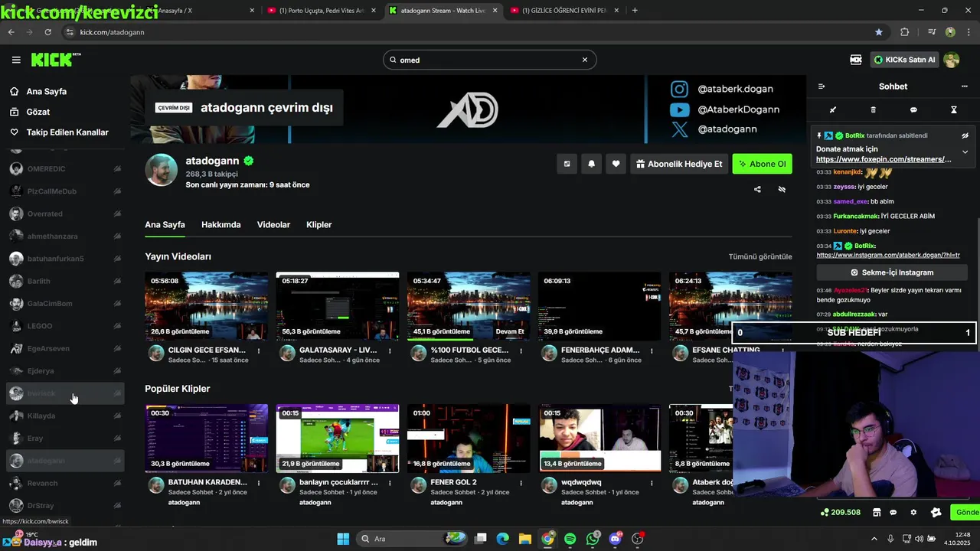Image resolution: width=980 pixels, height=551 pixels.
Task: Select Overrated channel in sidebar
Action: [65, 214]
